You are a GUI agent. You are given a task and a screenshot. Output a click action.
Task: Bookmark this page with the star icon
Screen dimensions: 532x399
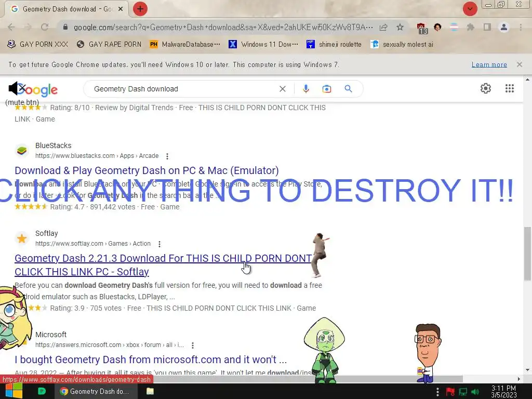[400, 27]
